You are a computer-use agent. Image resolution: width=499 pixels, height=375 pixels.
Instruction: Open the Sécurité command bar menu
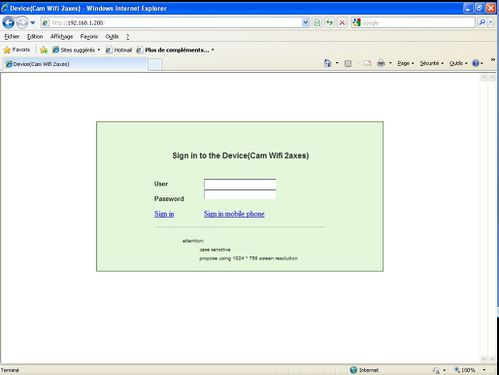tap(432, 63)
